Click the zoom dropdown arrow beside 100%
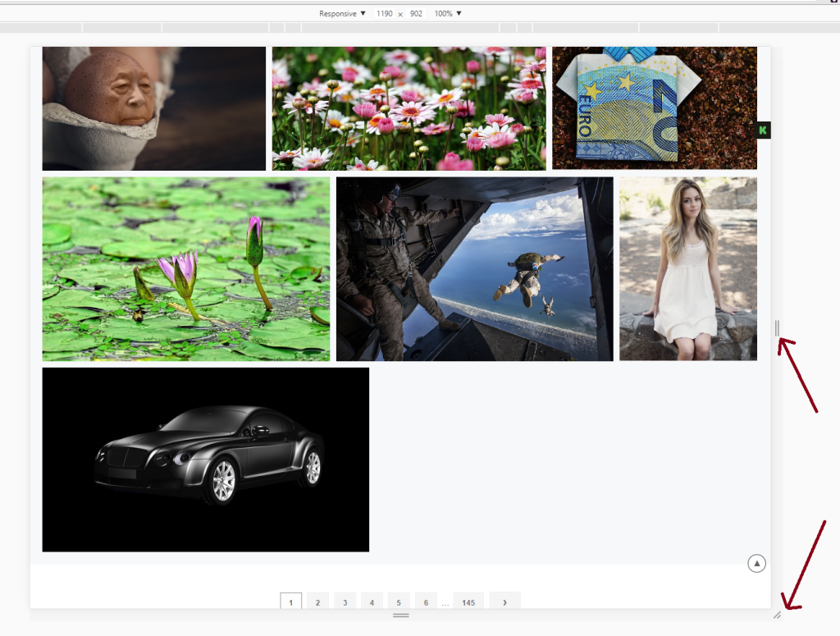 tap(458, 13)
